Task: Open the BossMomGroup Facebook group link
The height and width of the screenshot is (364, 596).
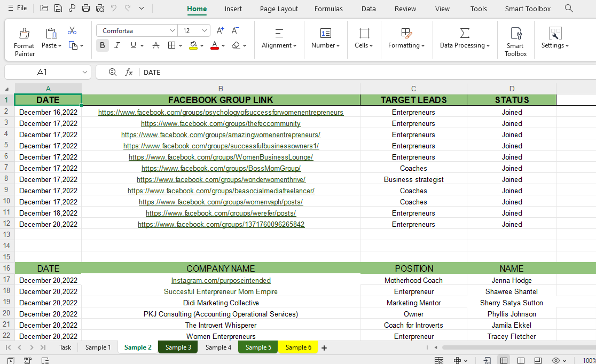Action: pyautogui.click(x=221, y=169)
